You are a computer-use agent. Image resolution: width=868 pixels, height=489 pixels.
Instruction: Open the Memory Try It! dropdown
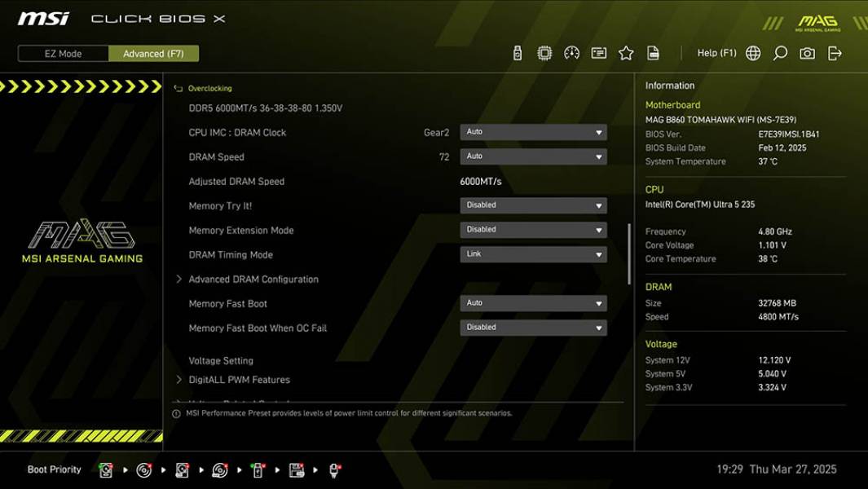coord(533,205)
